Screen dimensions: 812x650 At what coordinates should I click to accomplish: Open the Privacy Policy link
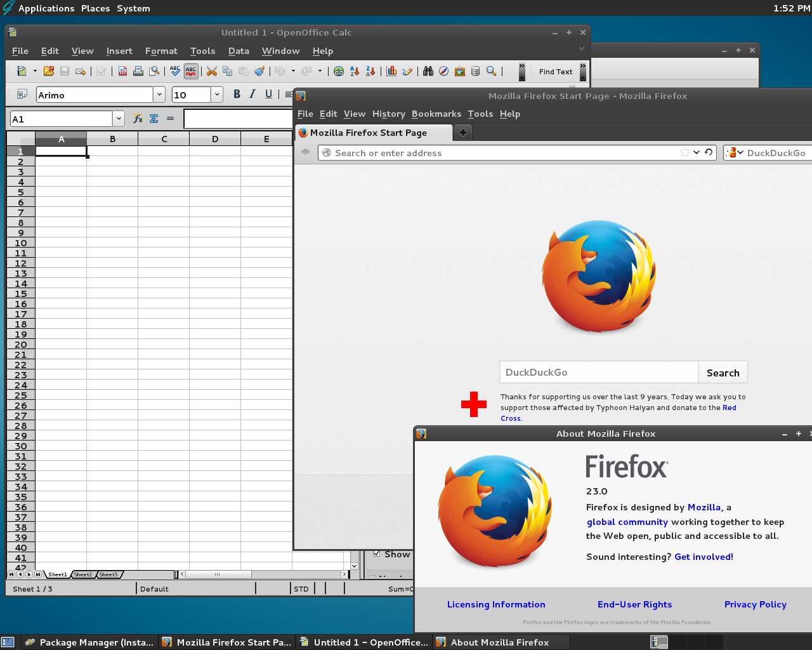click(x=756, y=604)
